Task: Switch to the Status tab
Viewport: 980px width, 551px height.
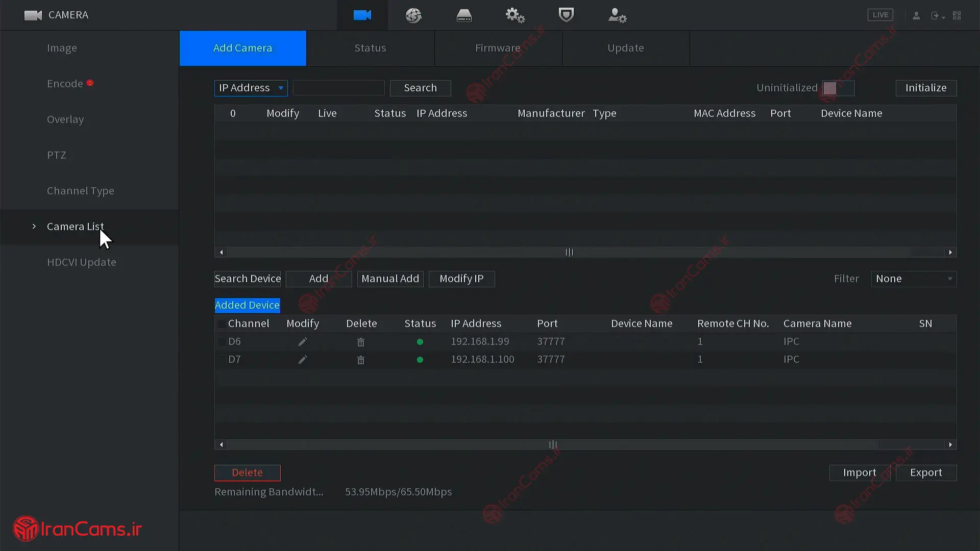Action: click(x=371, y=48)
